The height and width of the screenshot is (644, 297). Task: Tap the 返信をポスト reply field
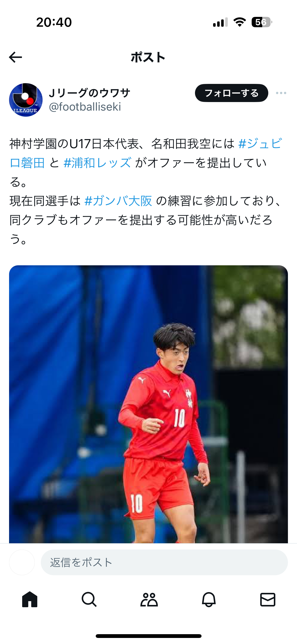click(x=164, y=562)
